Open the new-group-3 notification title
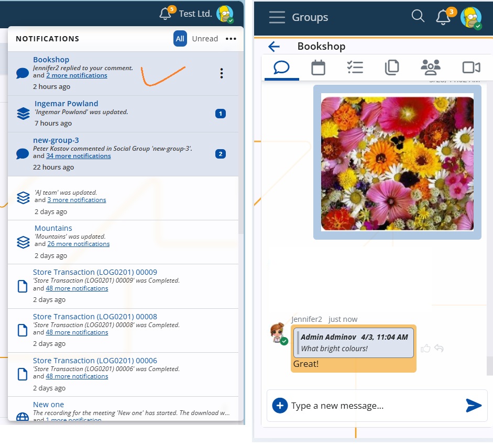 click(56, 140)
